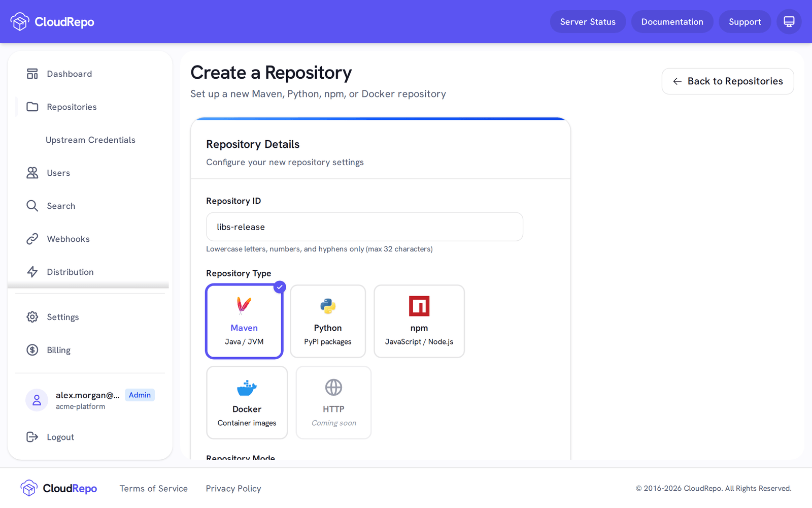Click the Users sidebar icon
Screen dimensions: 812x508
click(x=32, y=173)
